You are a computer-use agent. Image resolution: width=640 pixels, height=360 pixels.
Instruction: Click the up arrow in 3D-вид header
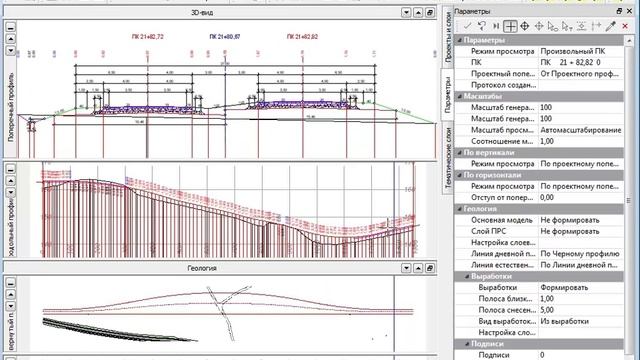(418, 13)
